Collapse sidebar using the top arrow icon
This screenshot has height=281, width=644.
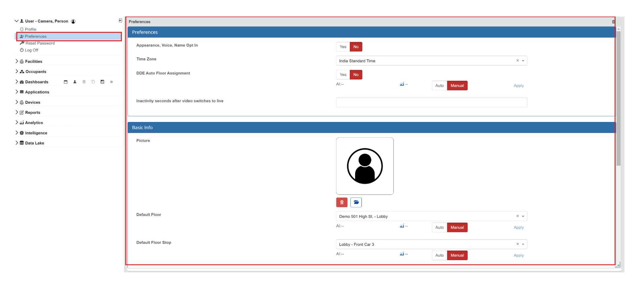coord(120,21)
